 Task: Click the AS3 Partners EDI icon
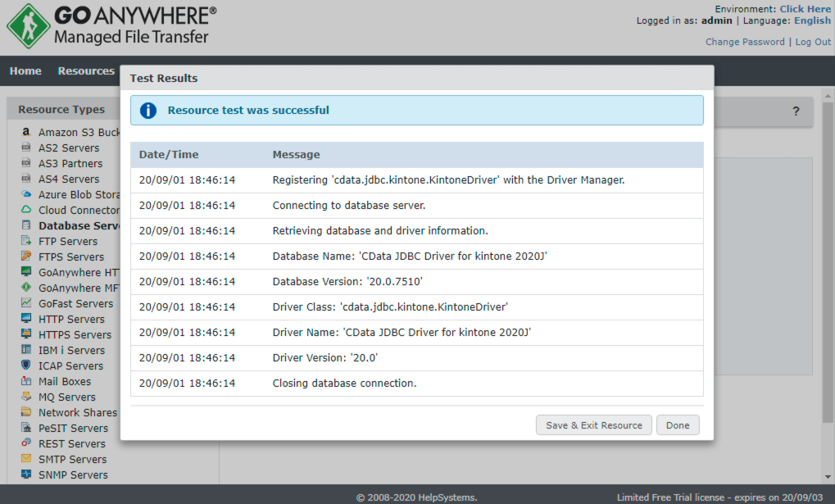point(26,162)
